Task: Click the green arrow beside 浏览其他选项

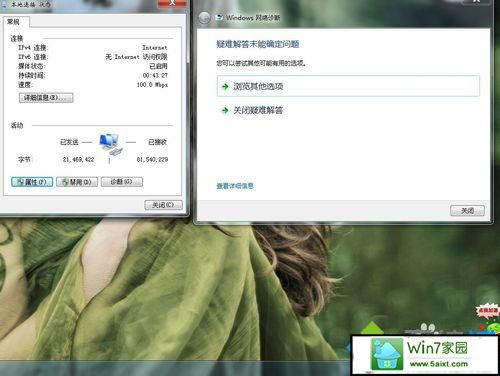Action: tap(225, 86)
